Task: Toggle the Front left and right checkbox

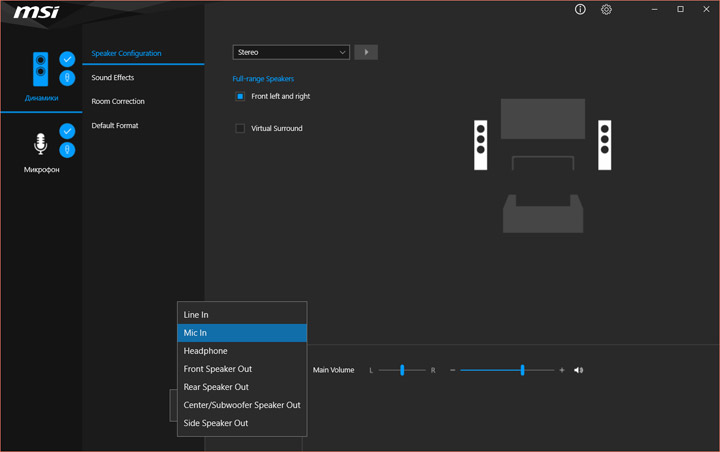Action: 240,96
